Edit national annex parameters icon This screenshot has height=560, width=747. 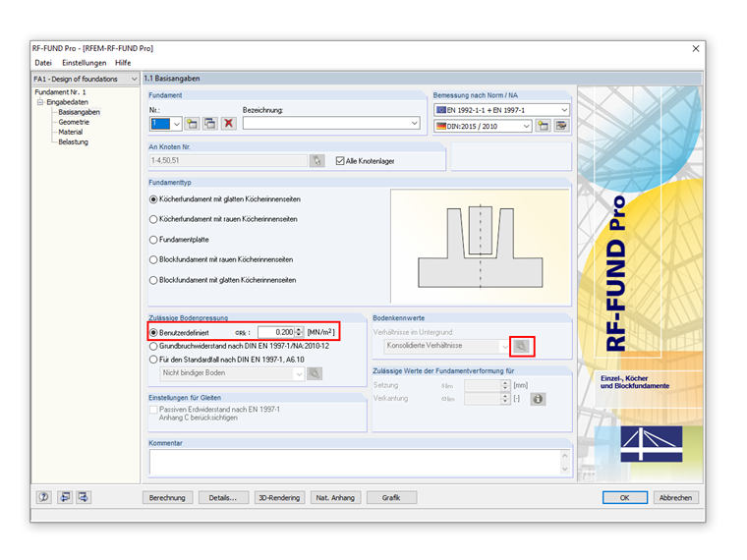click(x=561, y=126)
